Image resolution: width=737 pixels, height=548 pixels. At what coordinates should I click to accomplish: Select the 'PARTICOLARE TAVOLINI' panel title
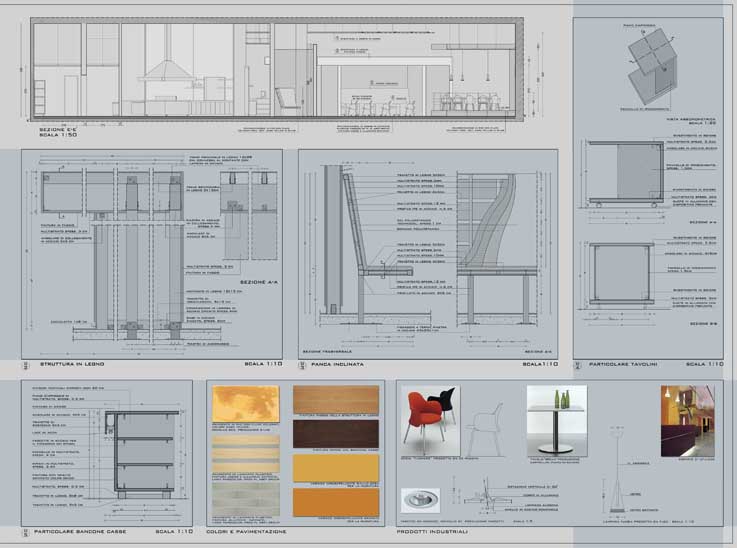(623, 364)
